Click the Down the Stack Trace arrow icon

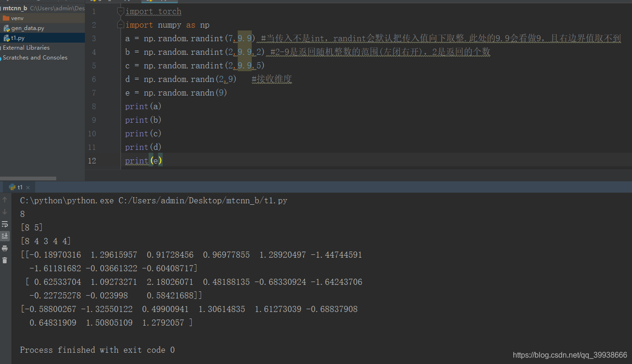click(x=5, y=211)
